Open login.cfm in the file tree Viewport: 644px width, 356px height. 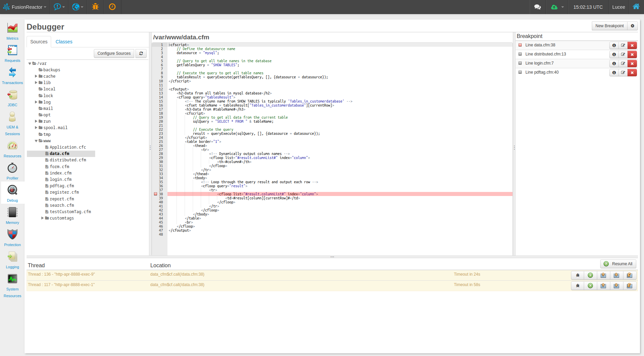point(61,180)
